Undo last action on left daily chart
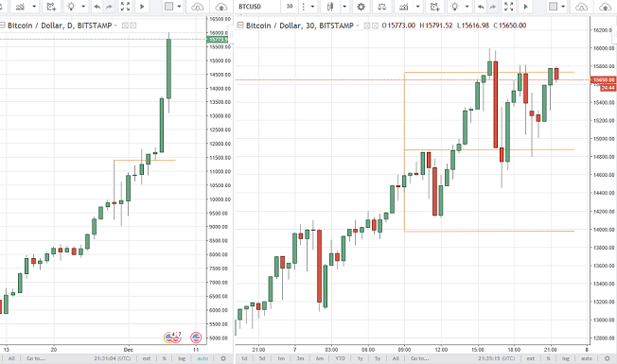617x364 pixels. tap(97, 7)
